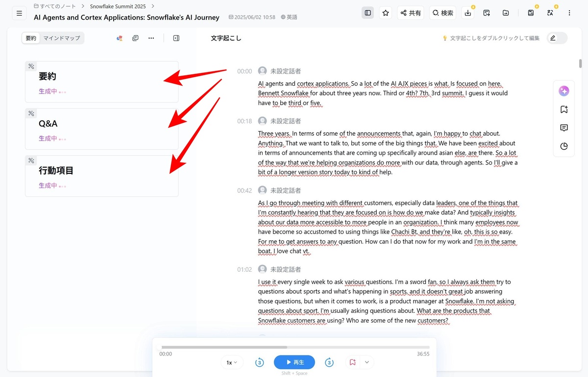Open the comments icon in right sidebar
This screenshot has width=588, height=377.
tap(564, 128)
